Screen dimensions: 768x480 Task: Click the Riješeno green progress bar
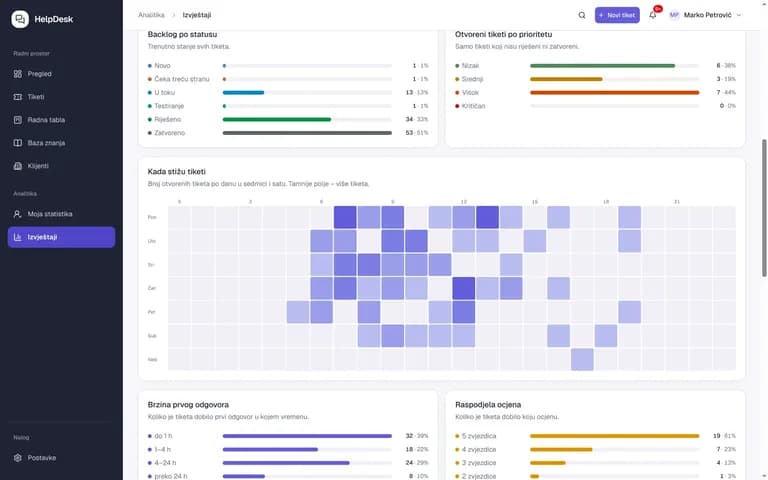(277, 120)
